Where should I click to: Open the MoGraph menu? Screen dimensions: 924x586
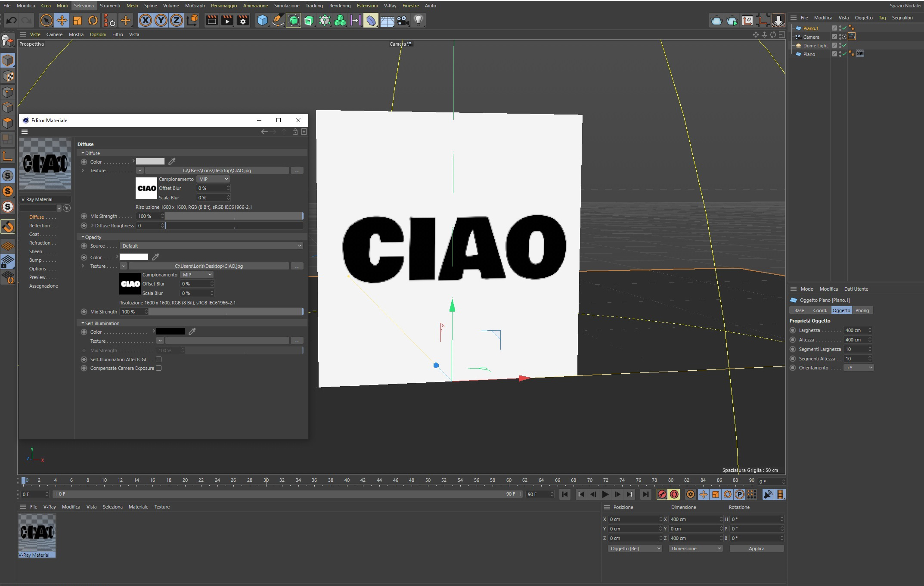coord(195,6)
